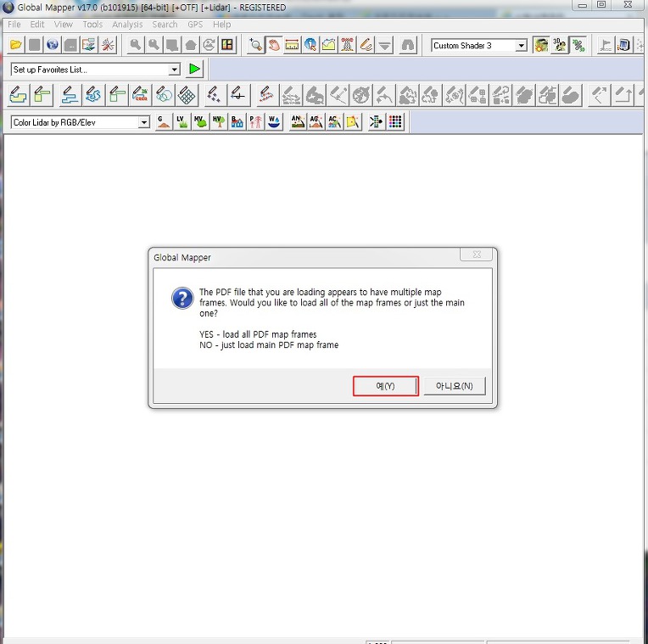Run auto-classify non-ground (AN) Lidar tool
This screenshot has width=648, height=644.
[x=298, y=122]
